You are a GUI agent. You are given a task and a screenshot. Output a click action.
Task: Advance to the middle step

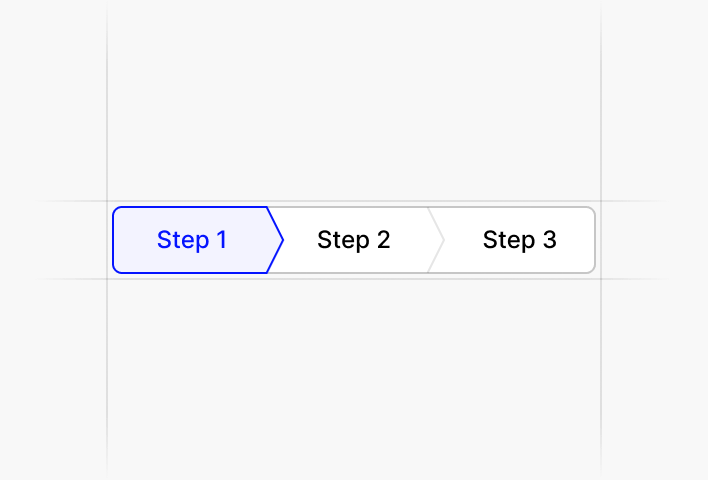353,240
